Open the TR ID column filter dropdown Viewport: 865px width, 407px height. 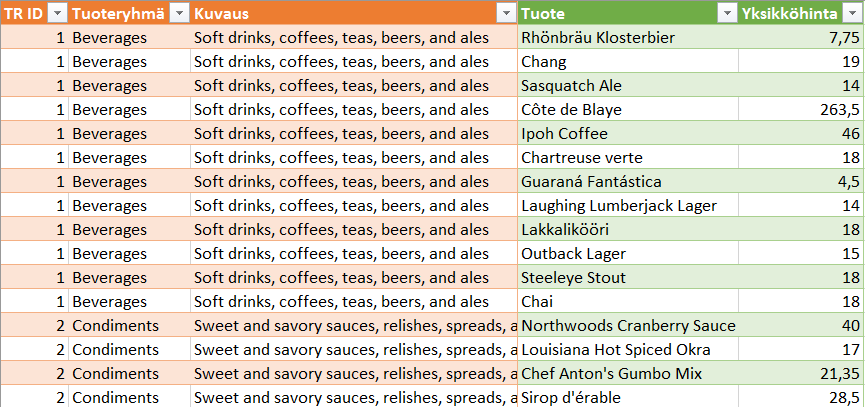(x=57, y=13)
